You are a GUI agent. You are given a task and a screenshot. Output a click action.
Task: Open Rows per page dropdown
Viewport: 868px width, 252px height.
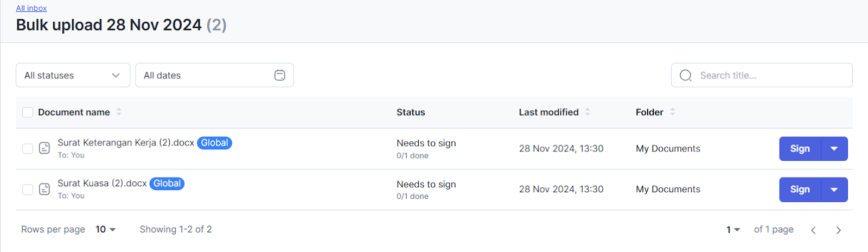tap(106, 229)
